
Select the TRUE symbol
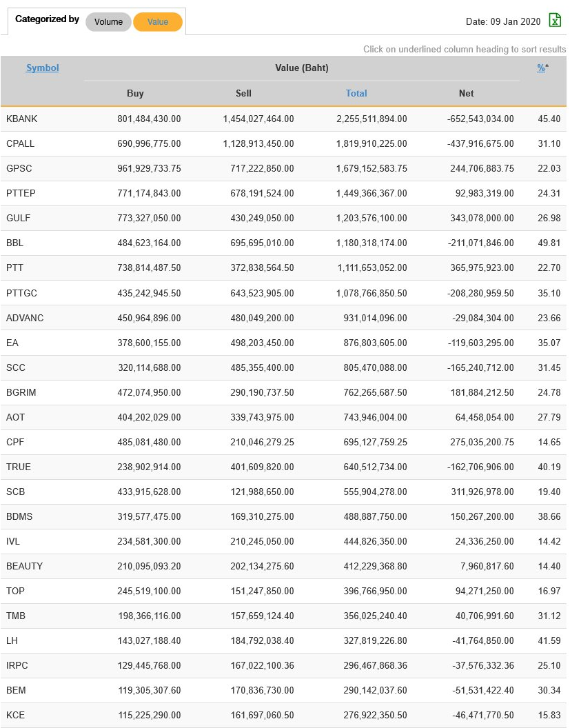pyautogui.click(x=19, y=467)
